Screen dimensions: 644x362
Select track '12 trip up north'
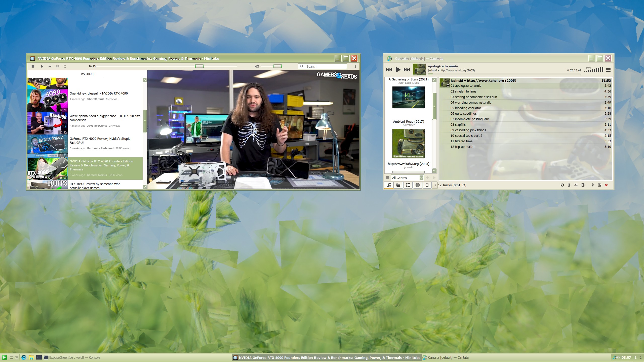click(526, 147)
